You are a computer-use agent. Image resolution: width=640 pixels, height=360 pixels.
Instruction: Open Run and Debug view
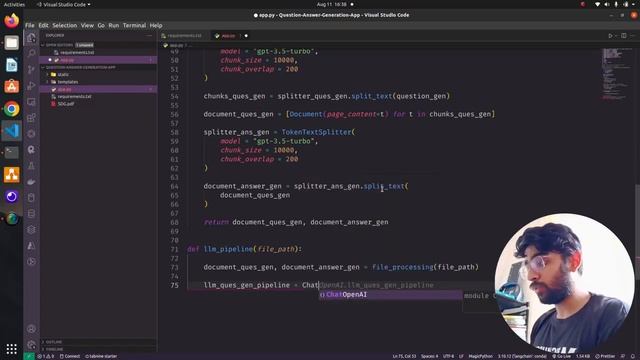[x=31, y=86]
